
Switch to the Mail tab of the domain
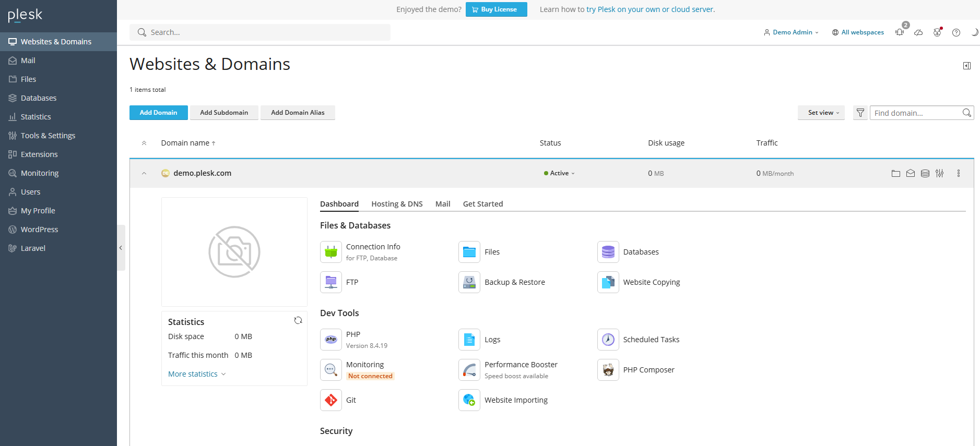point(443,204)
